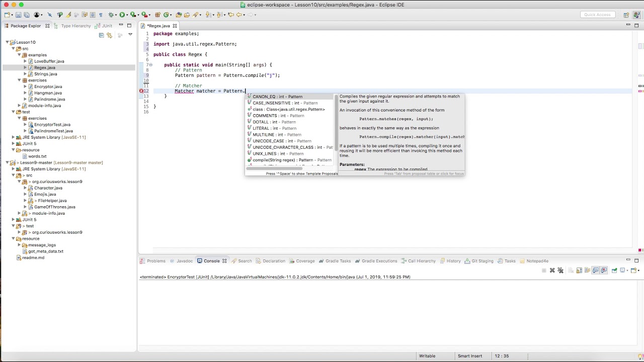Expand the LoveBuffer.java tree node
Image resolution: width=644 pixels, height=362 pixels.
[x=25, y=61]
